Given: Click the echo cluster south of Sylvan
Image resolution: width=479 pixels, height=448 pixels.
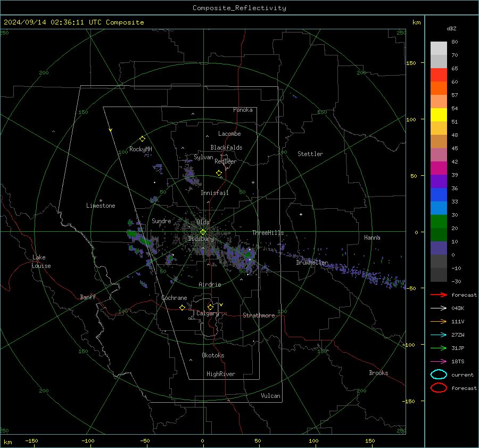Looking at the screenshot, I should click(191, 176).
